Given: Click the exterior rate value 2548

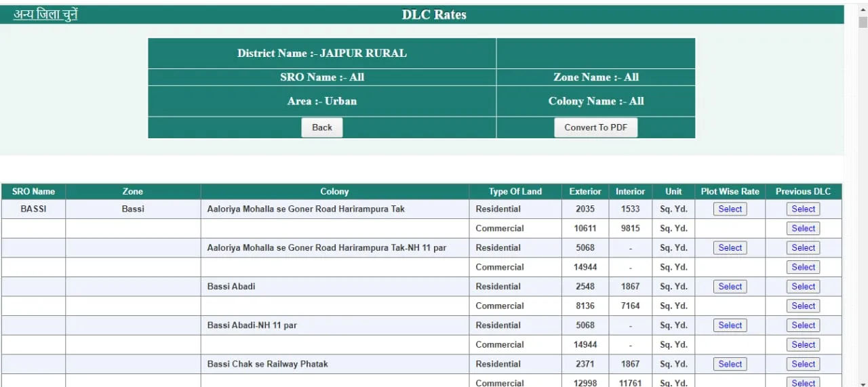Looking at the screenshot, I should [585, 287].
